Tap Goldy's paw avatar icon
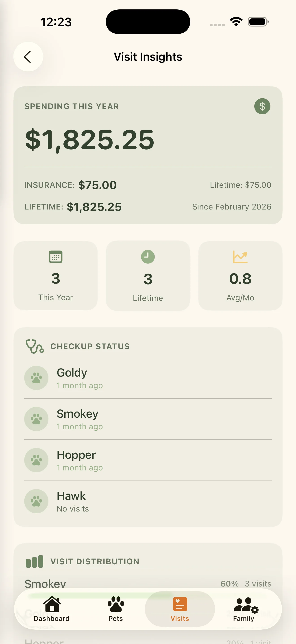The width and height of the screenshot is (296, 644). 36,378
